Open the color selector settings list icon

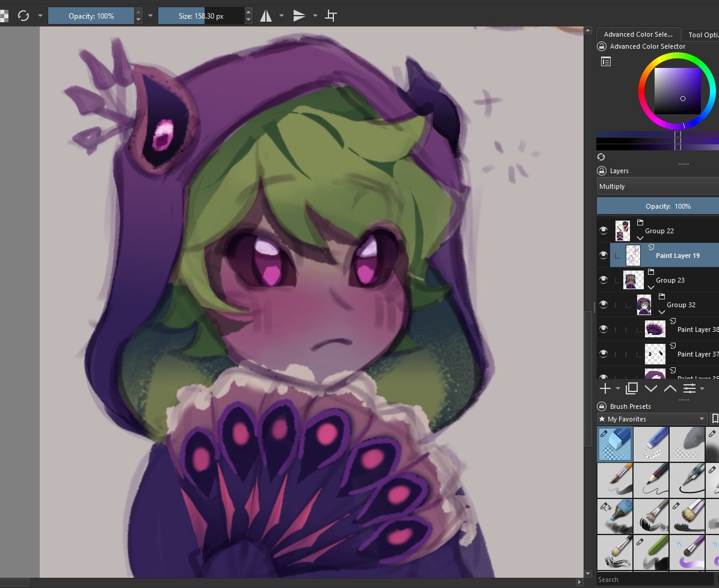(606, 62)
